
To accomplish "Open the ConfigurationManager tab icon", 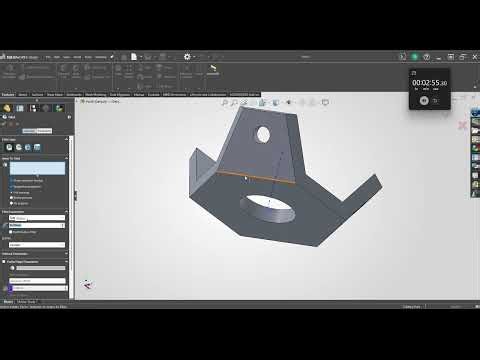I will coord(33,108).
